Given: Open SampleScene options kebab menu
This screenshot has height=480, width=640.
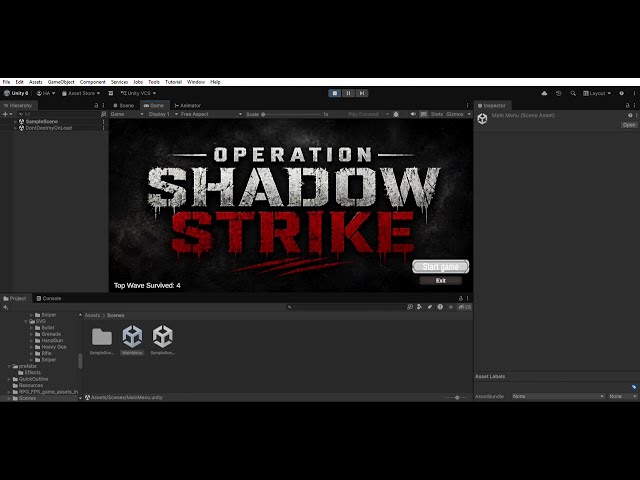Looking at the screenshot, I should pos(103,122).
